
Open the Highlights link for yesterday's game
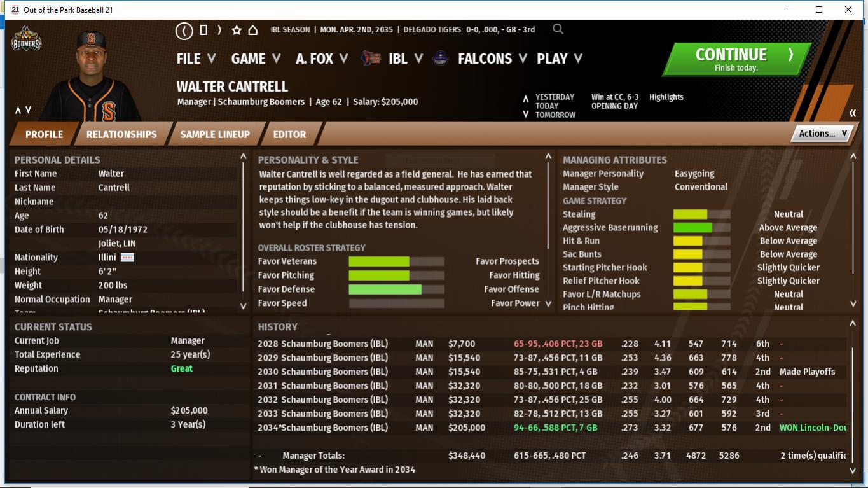point(666,97)
